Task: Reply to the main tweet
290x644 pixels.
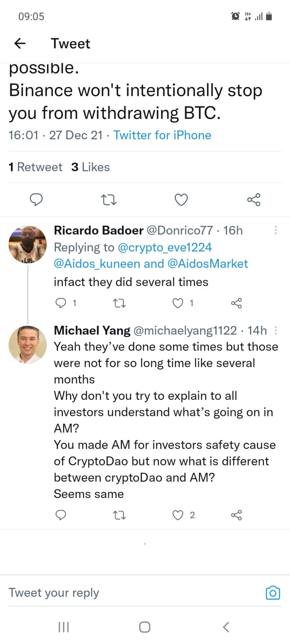Action: click(x=36, y=200)
